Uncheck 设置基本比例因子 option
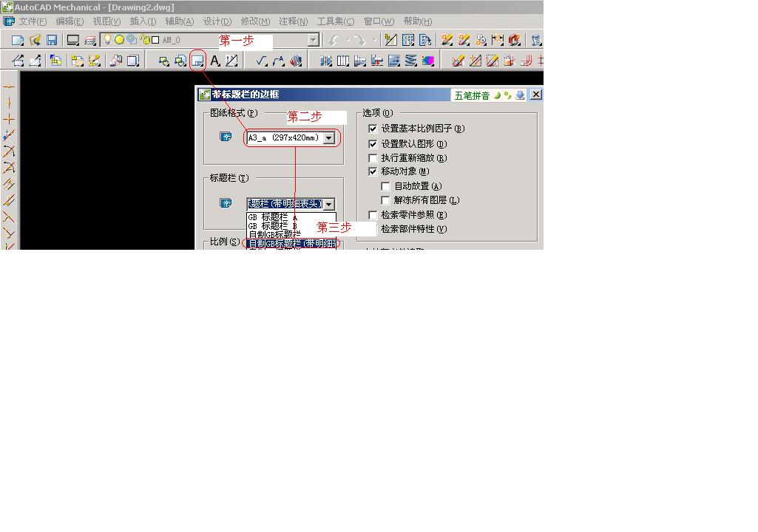Screen dimensions: 758x532 click(x=373, y=129)
